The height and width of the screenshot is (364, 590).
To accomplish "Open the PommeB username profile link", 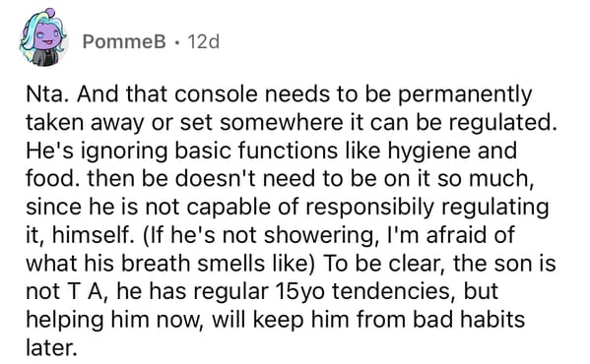I will point(124,41).
